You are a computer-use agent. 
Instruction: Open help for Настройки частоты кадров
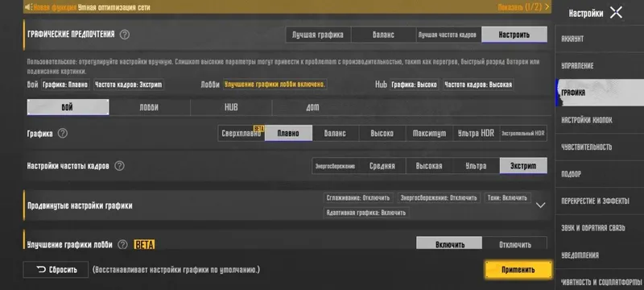(x=119, y=166)
